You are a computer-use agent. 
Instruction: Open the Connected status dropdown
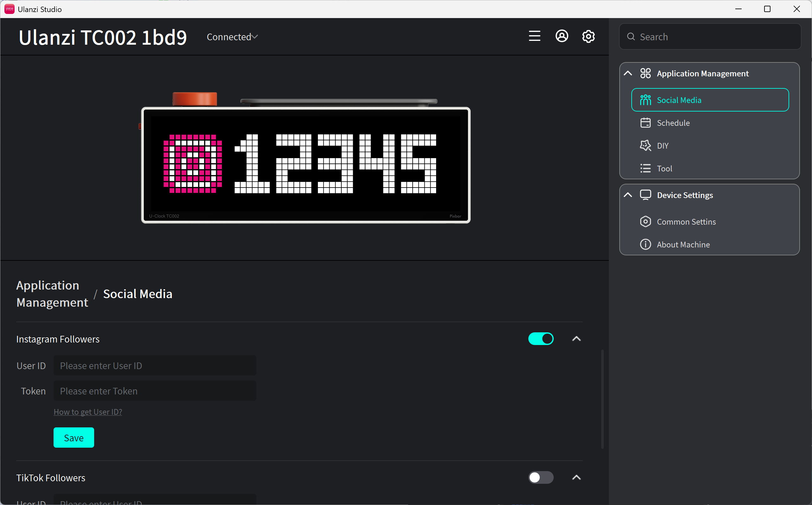click(x=232, y=37)
